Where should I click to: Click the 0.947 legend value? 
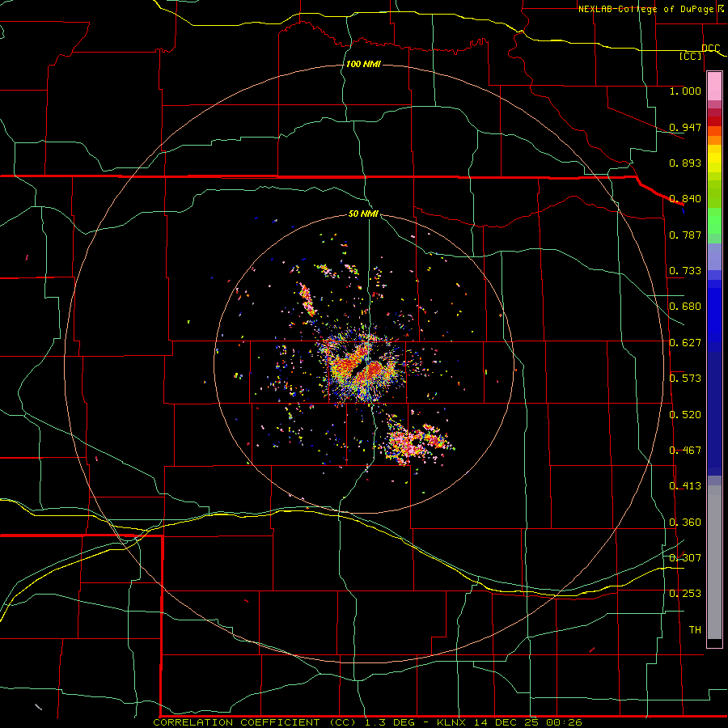(x=685, y=127)
